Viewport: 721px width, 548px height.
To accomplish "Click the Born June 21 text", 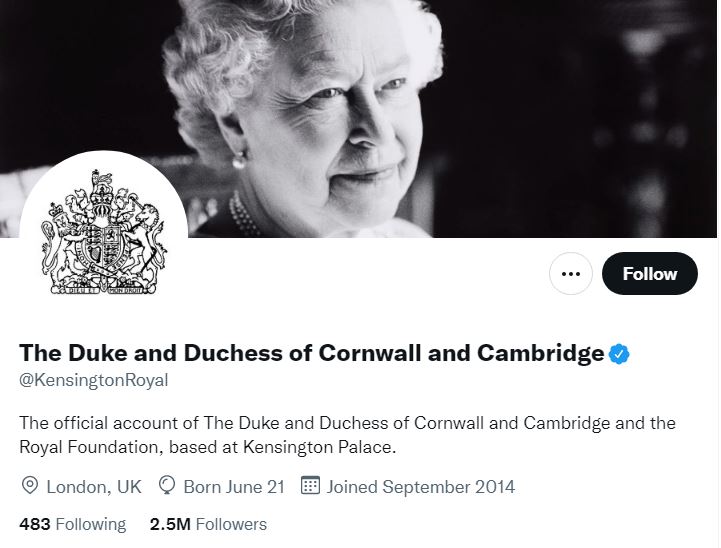I will click(234, 487).
